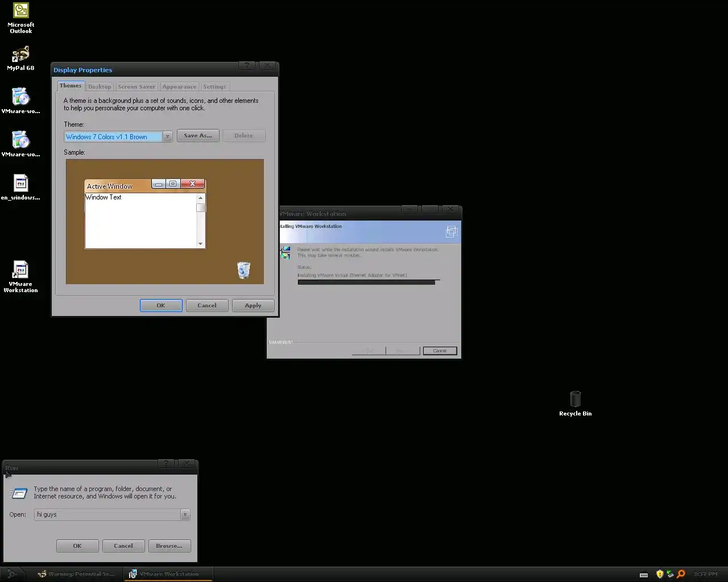The image size is (728, 582).
Task: Click Save As... in Display Properties
Action: (198, 136)
